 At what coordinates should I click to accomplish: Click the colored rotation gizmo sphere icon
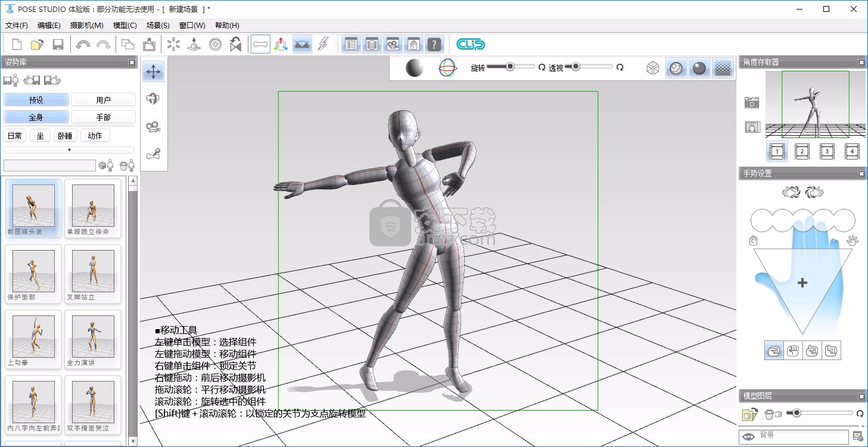coord(448,68)
